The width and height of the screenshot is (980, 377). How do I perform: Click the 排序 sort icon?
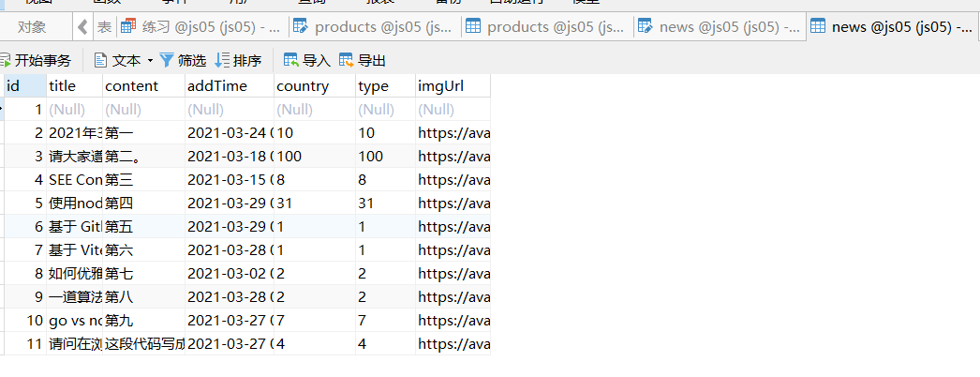pos(222,61)
